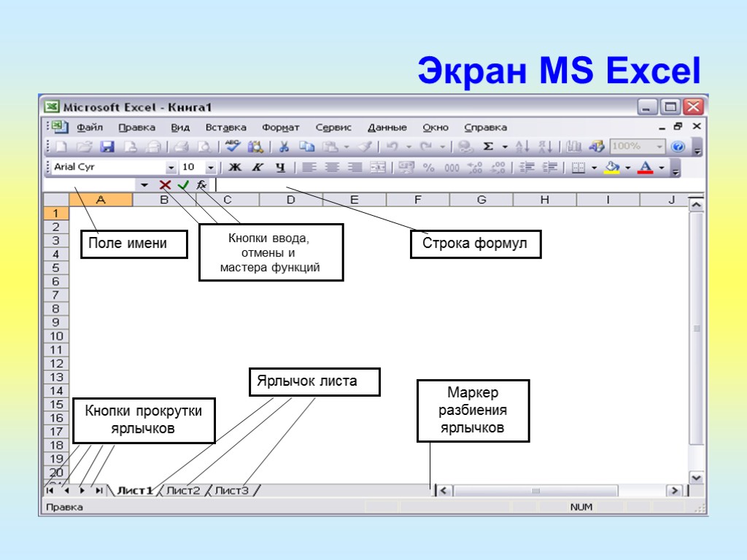Increase the cell indent
Screen dimensions: 747x560
coord(550,168)
